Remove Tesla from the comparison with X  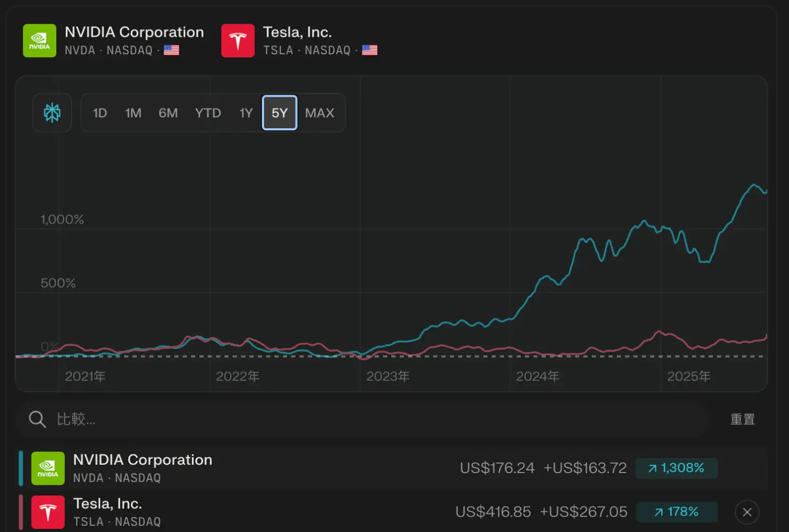(747, 512)
